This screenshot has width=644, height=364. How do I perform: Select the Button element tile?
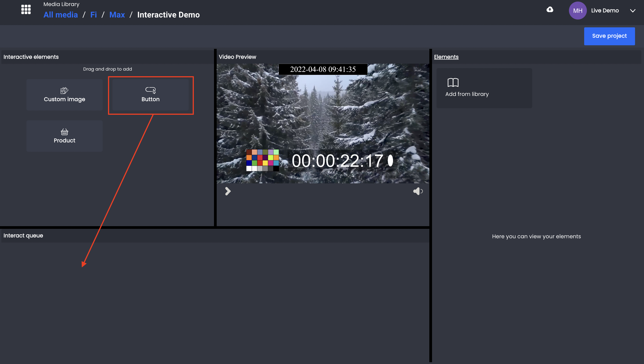(151, 95)
